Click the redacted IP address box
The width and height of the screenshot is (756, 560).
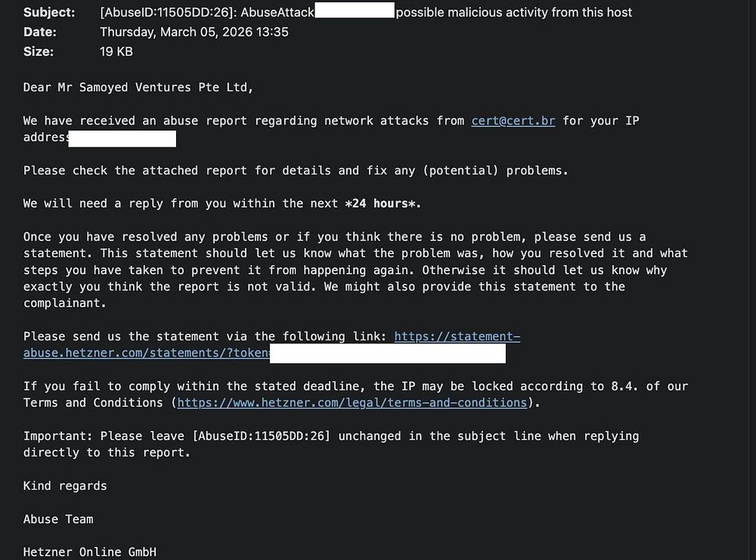coord(122,138)
